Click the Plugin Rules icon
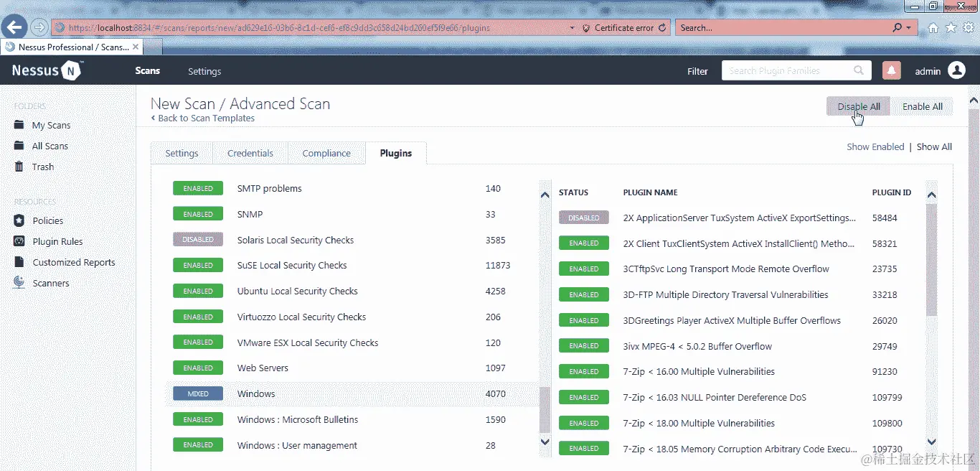Image resolution: width=980 pixels, height=471 pixels. coord(19,241)
